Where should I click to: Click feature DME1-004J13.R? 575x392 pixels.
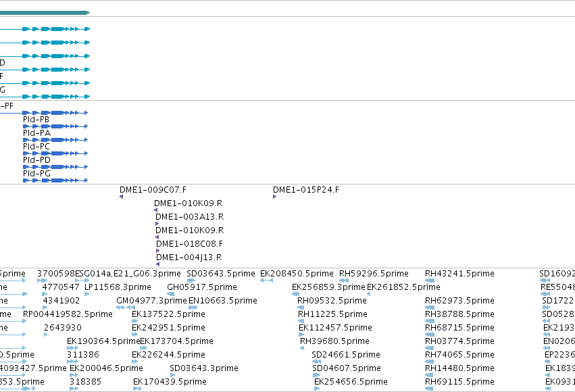point(189,258)
